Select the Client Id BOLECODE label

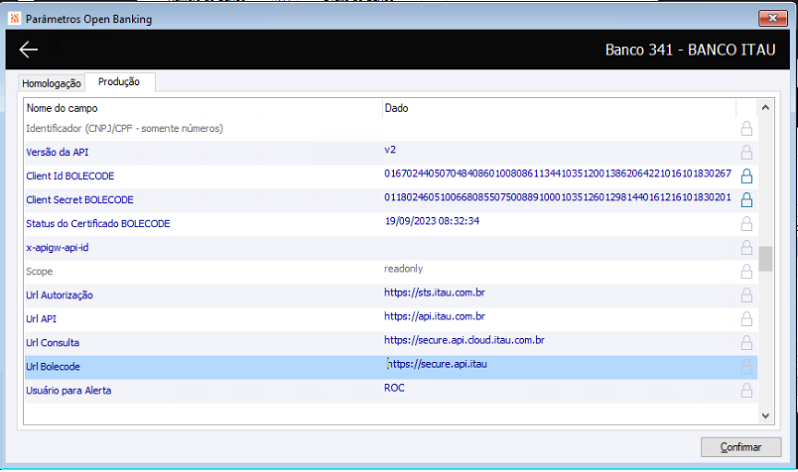(x=70, y=176)
